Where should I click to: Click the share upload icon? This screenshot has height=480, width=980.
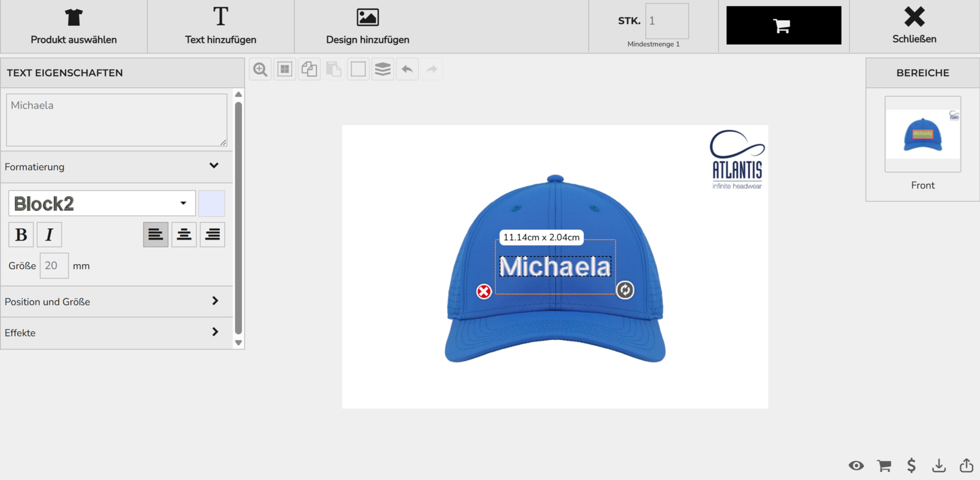tap(967, 466)
